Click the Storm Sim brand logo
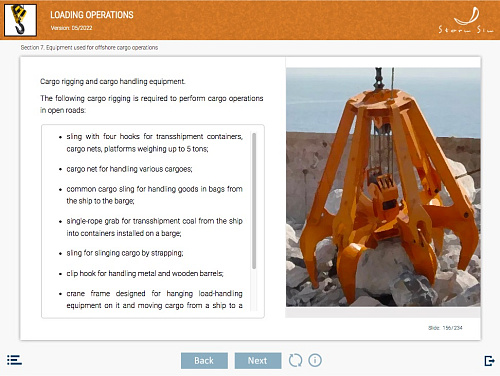This screenshot has height=376, width=500. 466,20
